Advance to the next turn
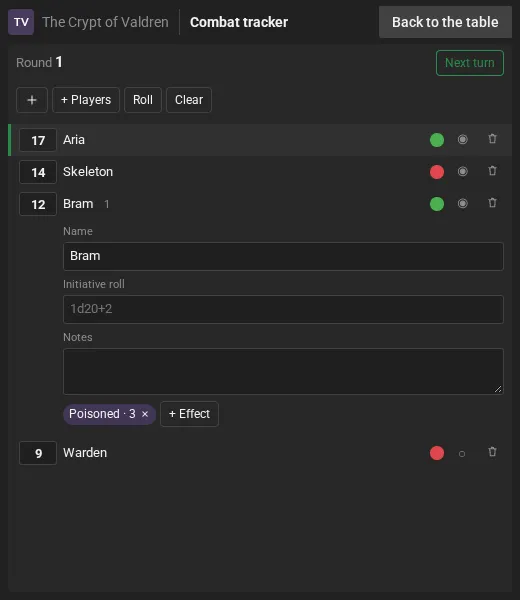This screenshot has height=600, width=520. (469, 63)
